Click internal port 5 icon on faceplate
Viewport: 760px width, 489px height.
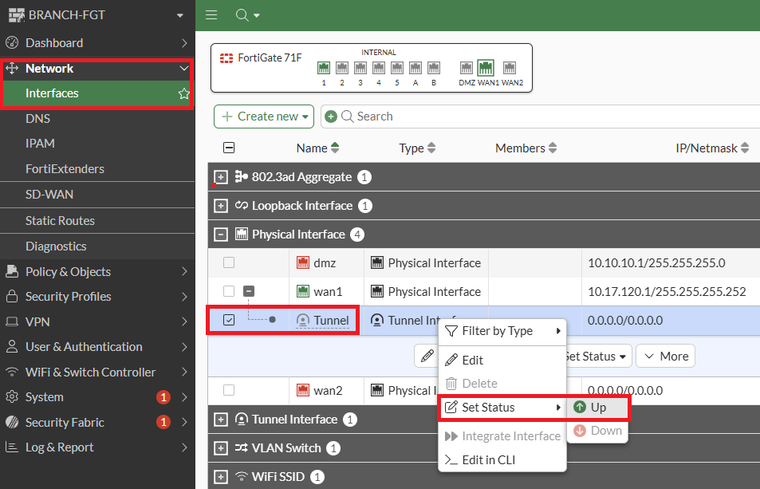[397, 67]
